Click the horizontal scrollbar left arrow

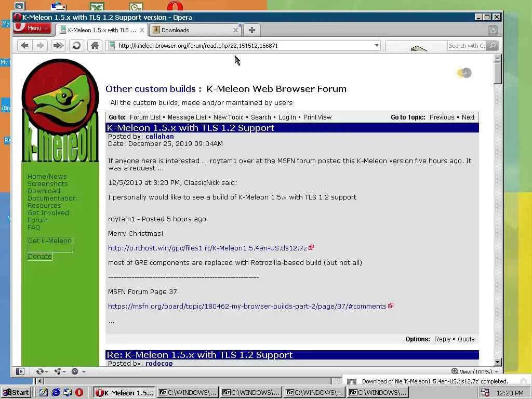39,381
